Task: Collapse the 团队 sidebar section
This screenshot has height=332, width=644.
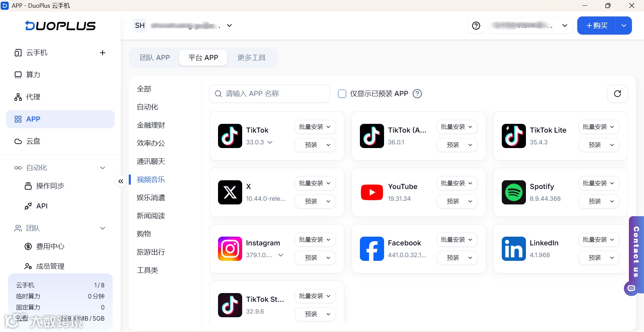Action: point(103,228)
